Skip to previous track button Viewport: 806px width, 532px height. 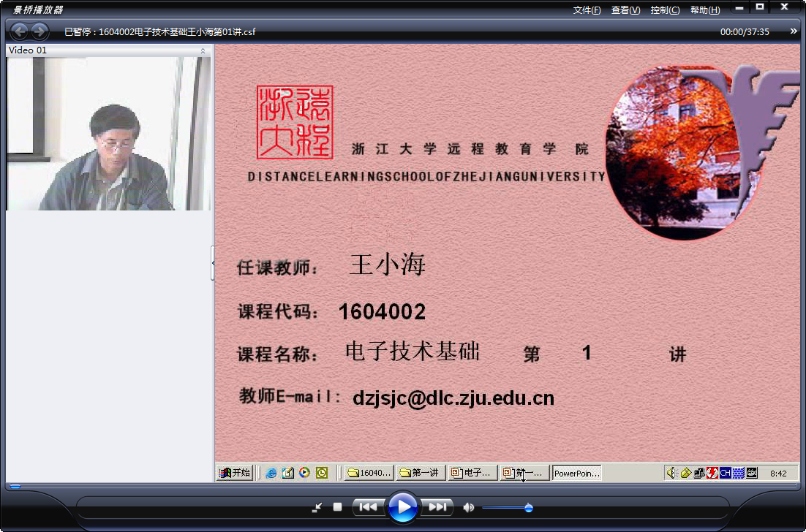(x=368, y=507)
